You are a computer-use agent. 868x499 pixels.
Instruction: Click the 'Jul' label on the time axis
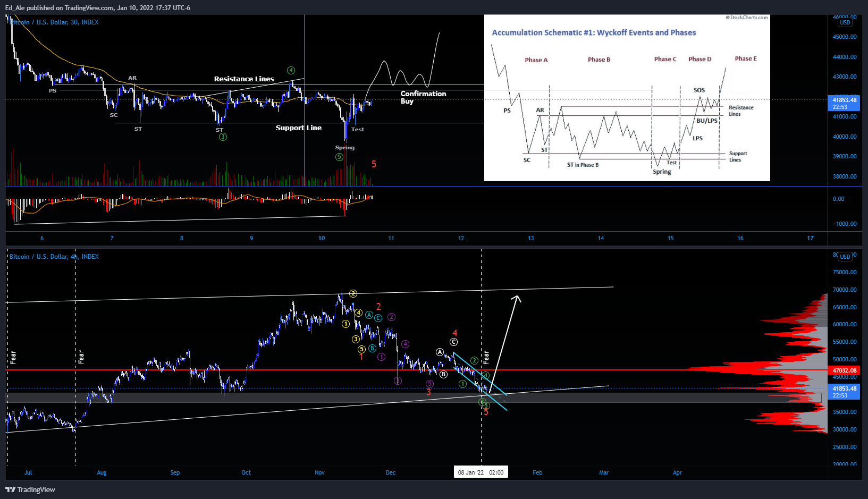(28, 472)
